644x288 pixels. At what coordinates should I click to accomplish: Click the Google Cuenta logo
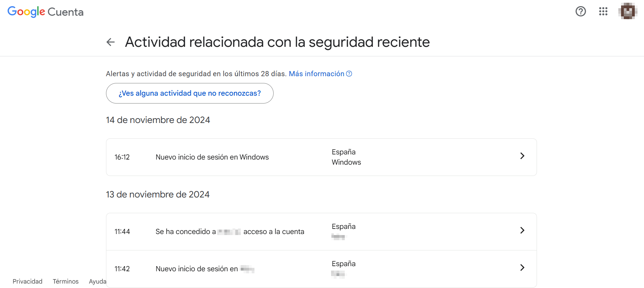(x=45, y=12)
